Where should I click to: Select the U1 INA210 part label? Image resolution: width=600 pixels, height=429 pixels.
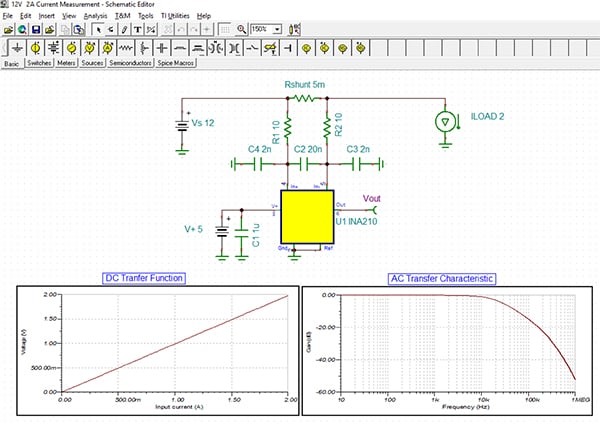[x=356, y=221]
